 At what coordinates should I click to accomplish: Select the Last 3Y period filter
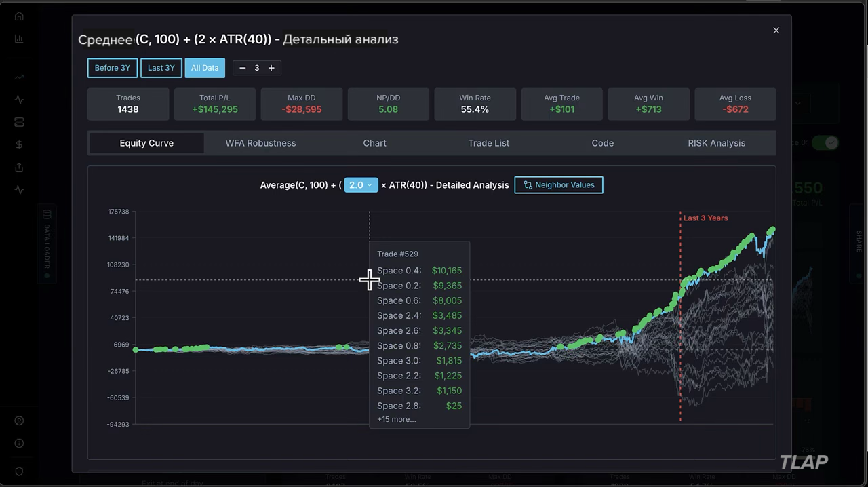click(161, 68)
